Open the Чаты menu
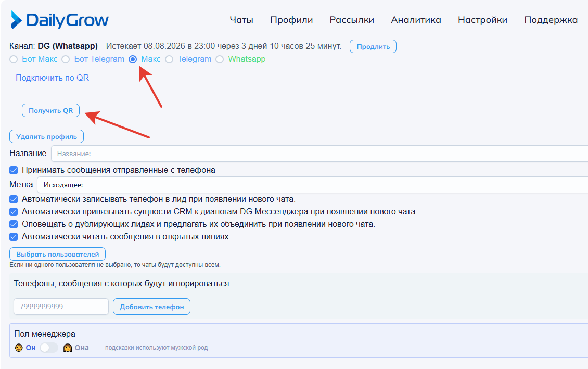The image size is (588, 369). coord(241,20)
